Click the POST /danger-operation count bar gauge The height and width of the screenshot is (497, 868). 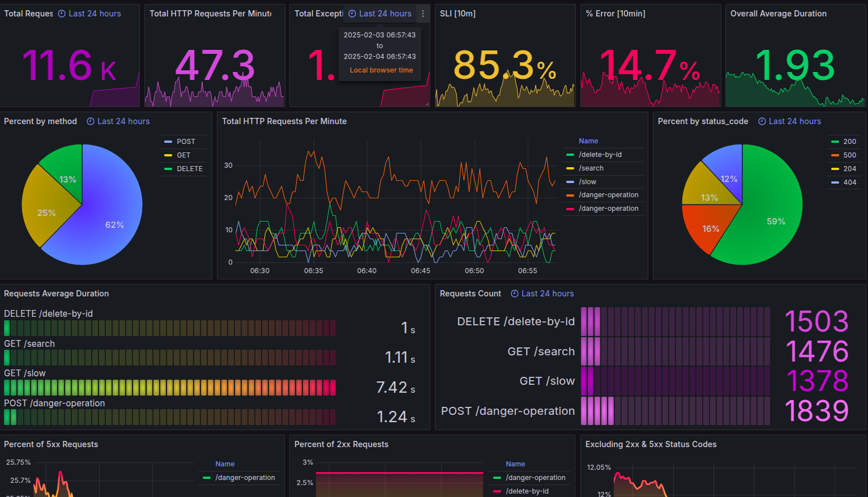(675, 411)
